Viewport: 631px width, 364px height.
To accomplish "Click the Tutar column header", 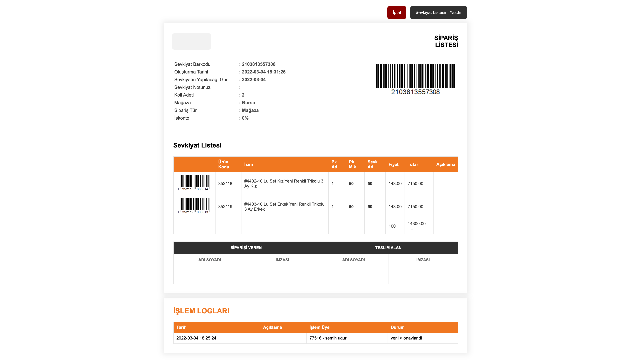I will click(x=413, y=164).
